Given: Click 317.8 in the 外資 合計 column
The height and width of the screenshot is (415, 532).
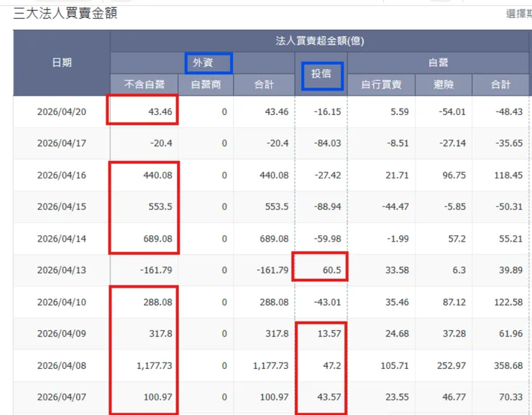Looking at the screenshot, I should coord(277,334).
